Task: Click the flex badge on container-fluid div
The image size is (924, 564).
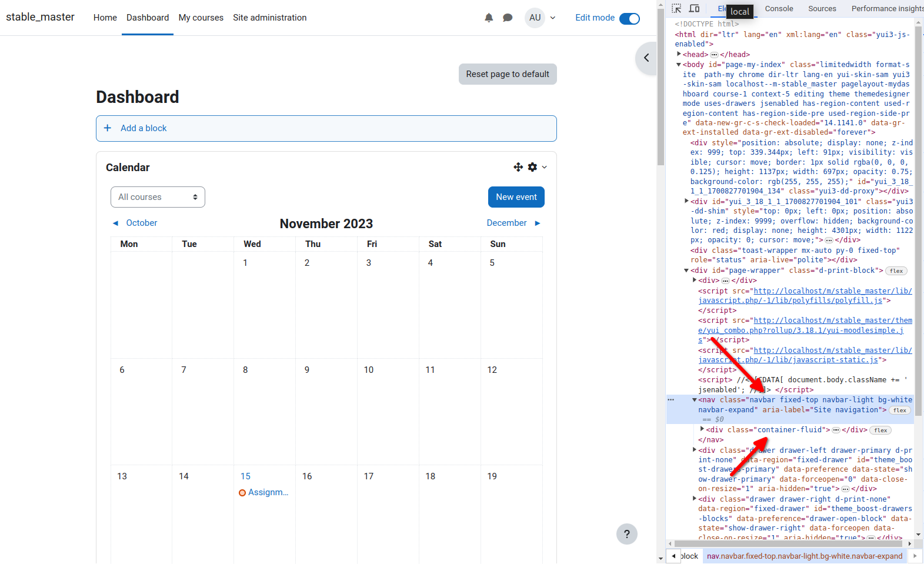Action: tap(880, 430)
